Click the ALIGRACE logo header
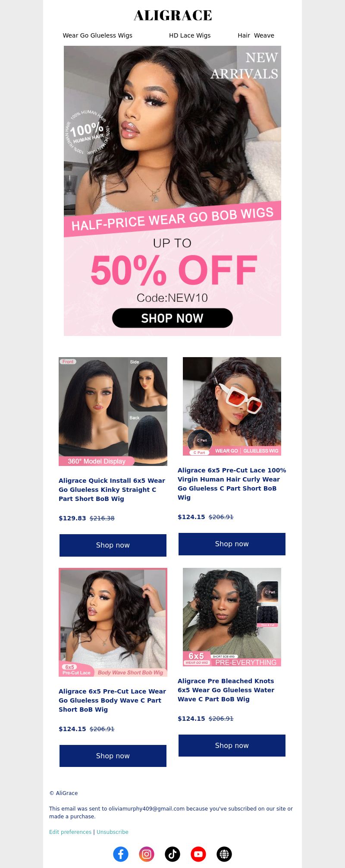 [x=172, y=16]
